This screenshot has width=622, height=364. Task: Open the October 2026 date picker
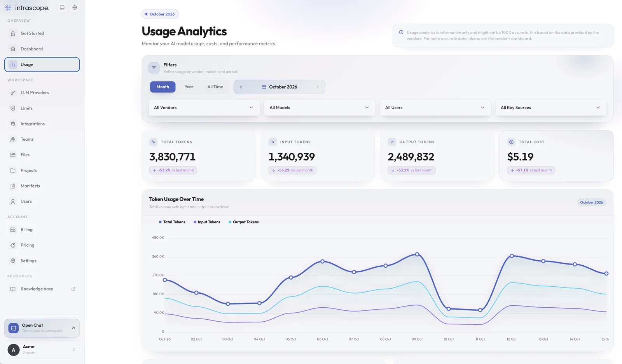click(279, 87)
